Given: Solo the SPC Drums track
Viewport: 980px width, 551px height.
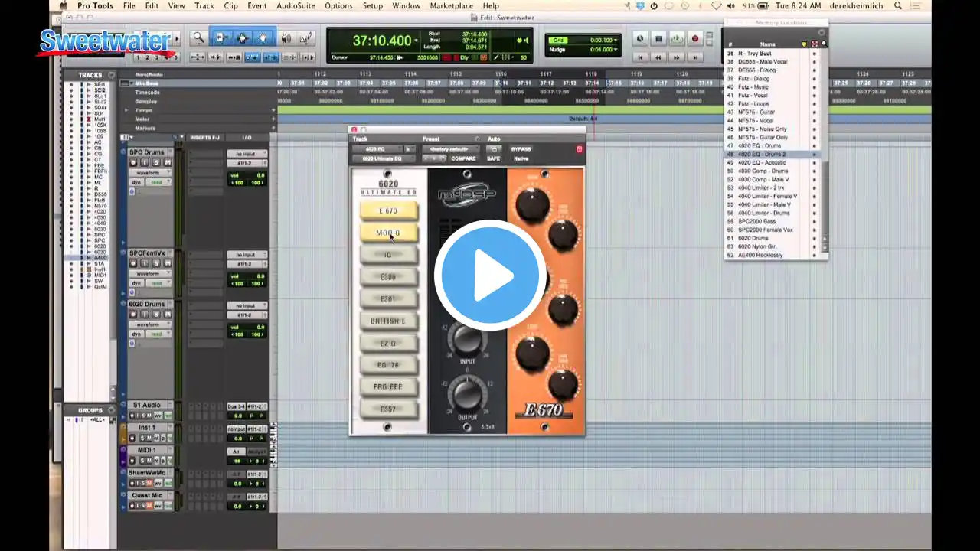Looking at the screenshot, I should 155,162.
